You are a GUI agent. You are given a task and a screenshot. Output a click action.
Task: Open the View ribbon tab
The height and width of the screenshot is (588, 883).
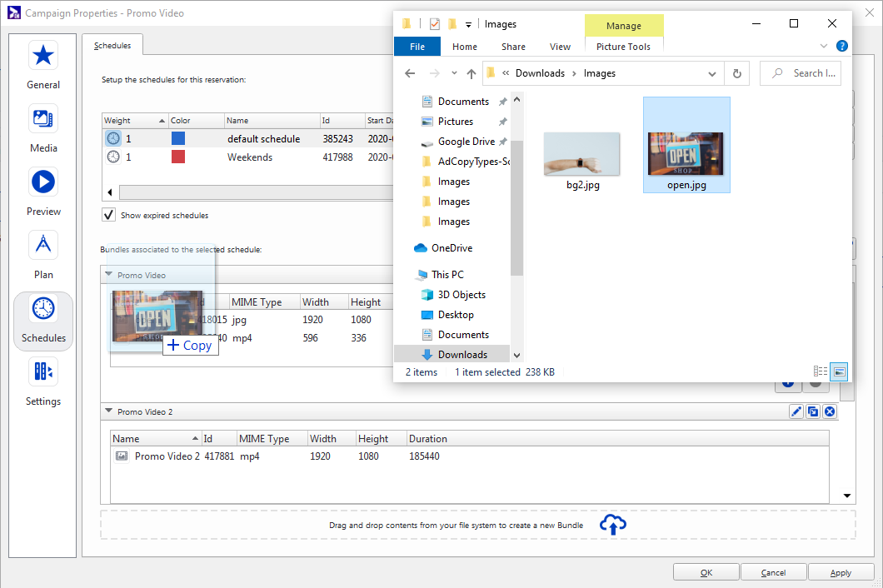coord(560,47)
